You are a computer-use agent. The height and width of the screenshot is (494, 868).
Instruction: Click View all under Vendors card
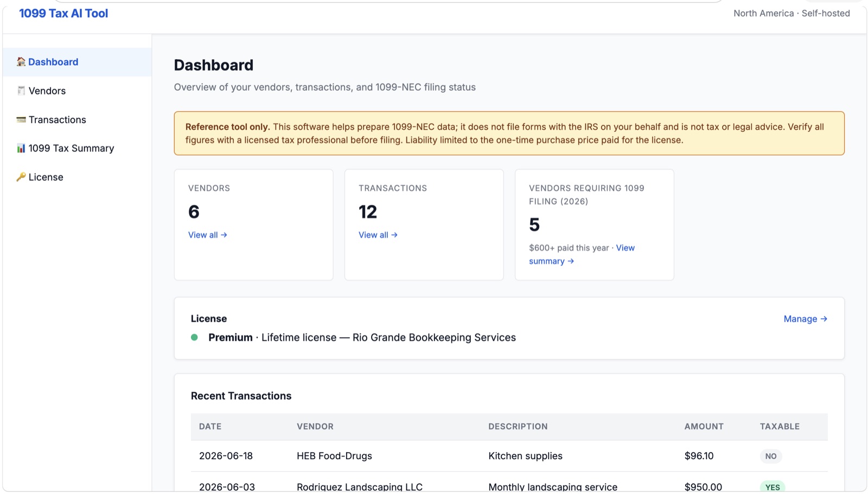[x=208, y=235]
